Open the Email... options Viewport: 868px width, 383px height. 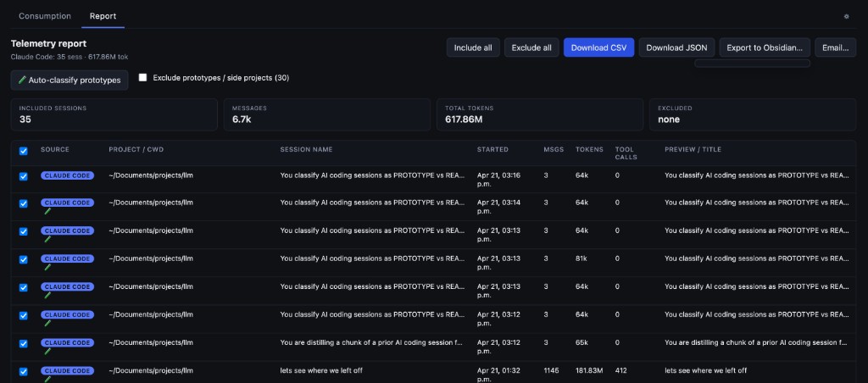coord(835,47)
